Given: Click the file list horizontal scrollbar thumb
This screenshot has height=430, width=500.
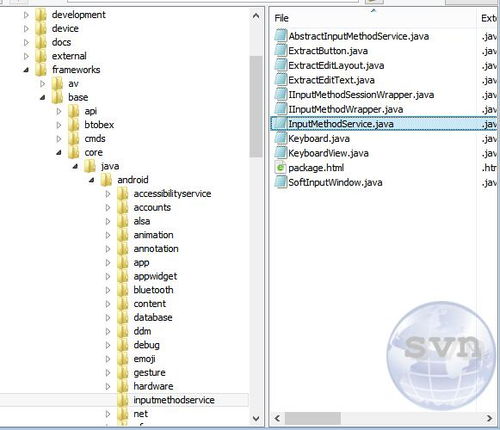Looking at the screenshot, I should click(313, 418).
